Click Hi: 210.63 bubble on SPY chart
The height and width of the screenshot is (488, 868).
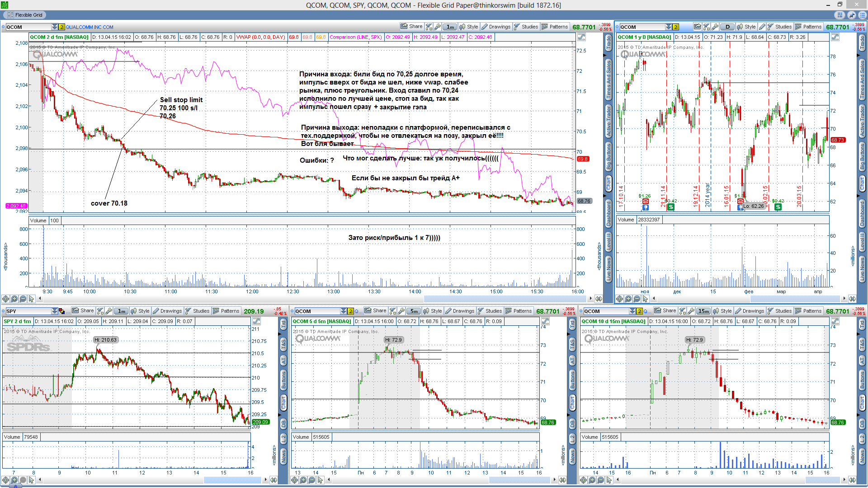pyautogui.click(x=105, y=340)
